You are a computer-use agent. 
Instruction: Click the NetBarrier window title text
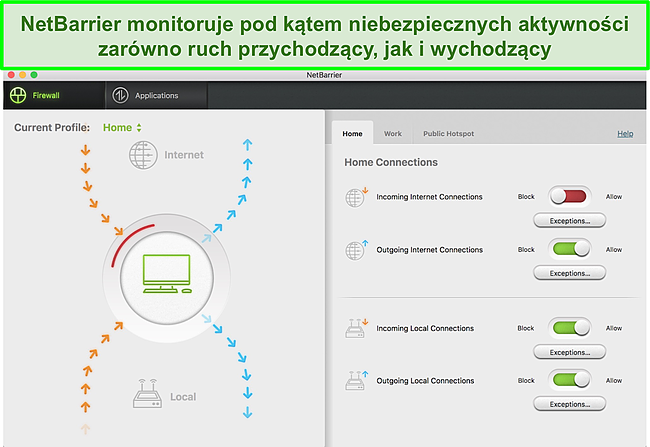coord(324,75)
